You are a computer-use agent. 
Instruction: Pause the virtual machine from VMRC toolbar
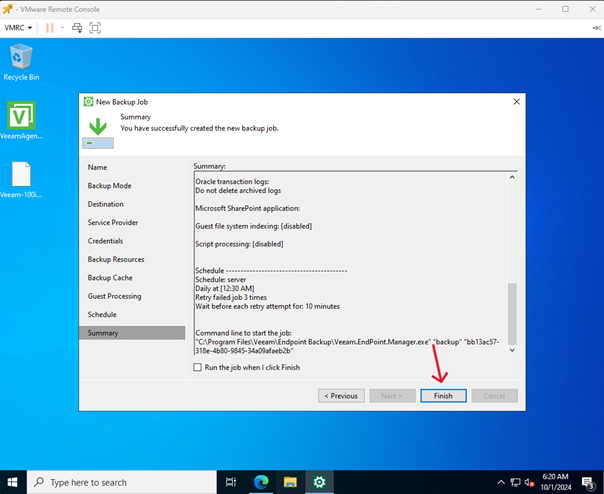47,27
